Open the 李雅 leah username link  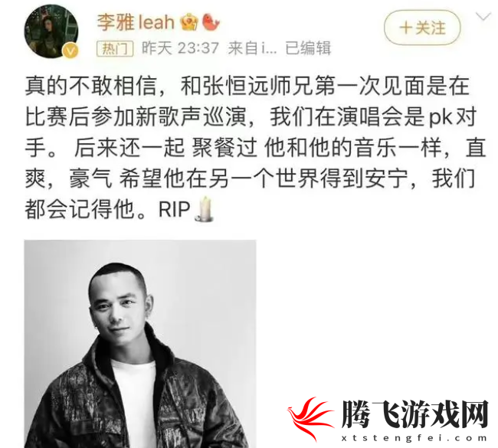click(x=136, y=22)
